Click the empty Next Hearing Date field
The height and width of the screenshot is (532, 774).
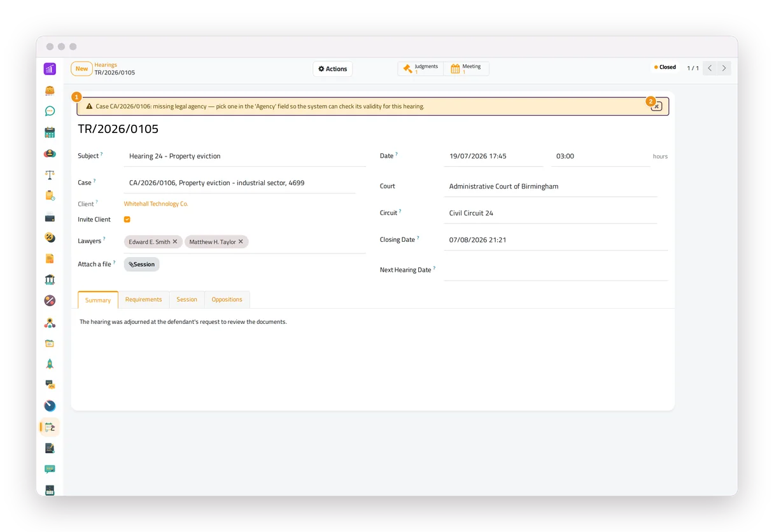coord(556,270)
